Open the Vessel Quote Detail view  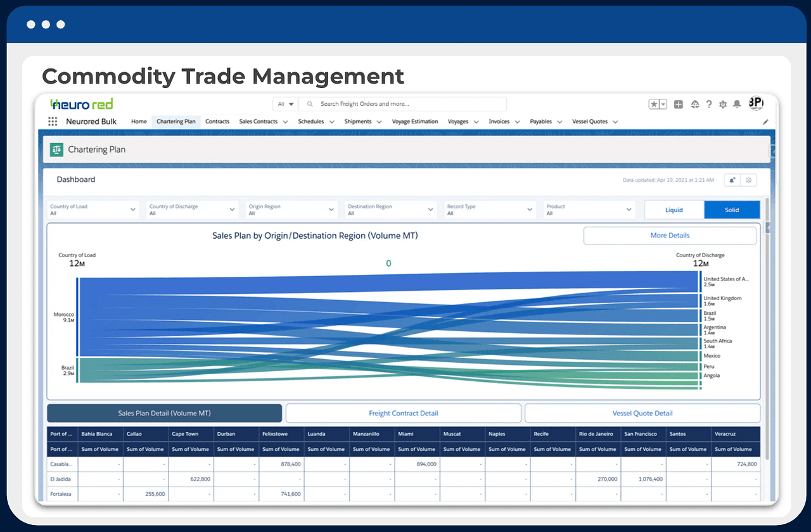point(642,413)
